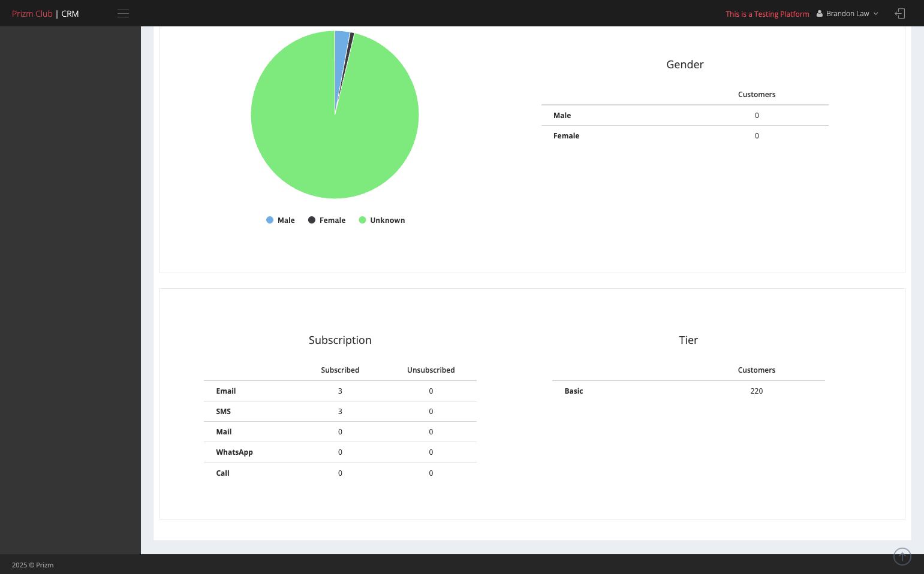This screenshot has height=574, width=924.
Task: Click the logout icon in top bar
Action: coord(899,13)
